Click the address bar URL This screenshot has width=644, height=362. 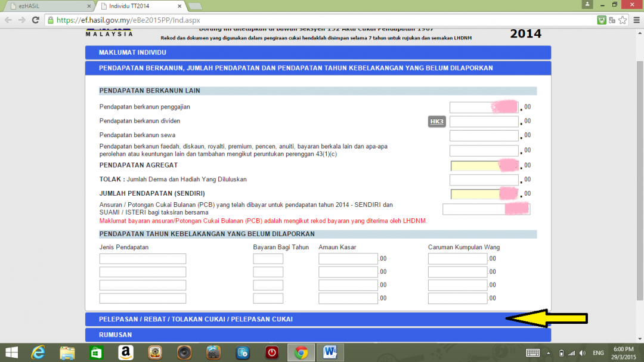tap(128, 20)
